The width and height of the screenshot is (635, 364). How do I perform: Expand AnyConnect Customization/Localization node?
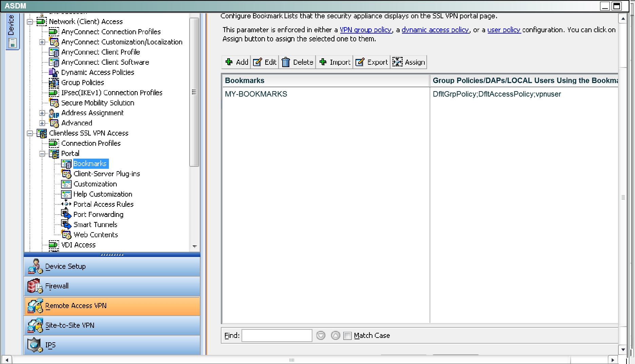click(42, 42)
